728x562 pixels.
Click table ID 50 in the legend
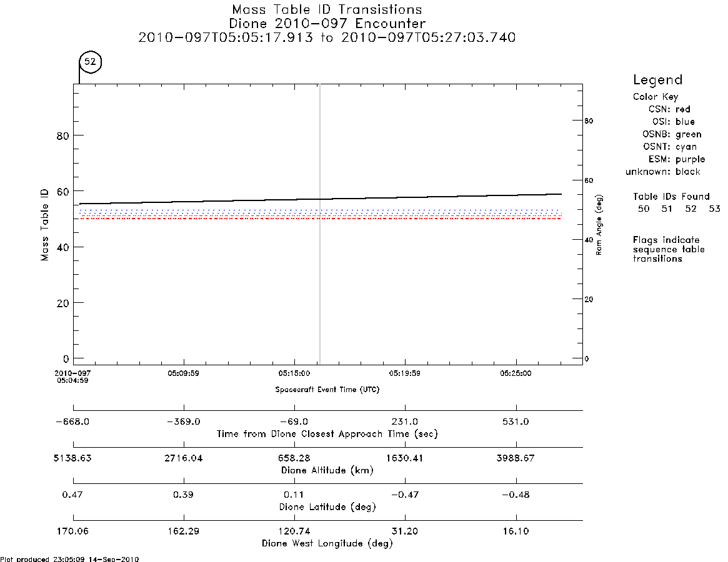(644, 209)
